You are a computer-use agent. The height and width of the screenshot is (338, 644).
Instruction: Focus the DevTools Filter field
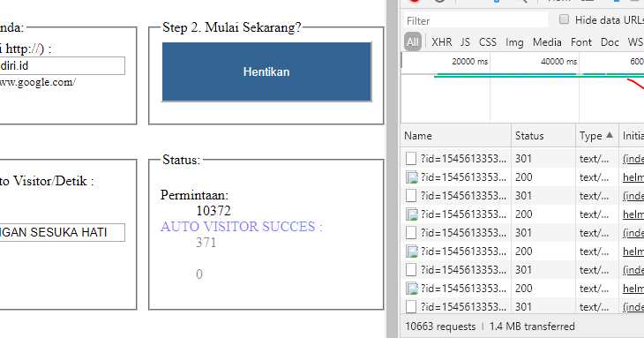[x=476, y=20]
